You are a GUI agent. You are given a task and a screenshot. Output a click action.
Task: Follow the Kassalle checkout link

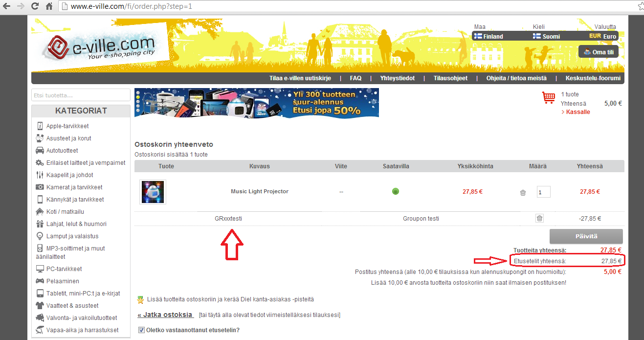click(x=577, y=112)
